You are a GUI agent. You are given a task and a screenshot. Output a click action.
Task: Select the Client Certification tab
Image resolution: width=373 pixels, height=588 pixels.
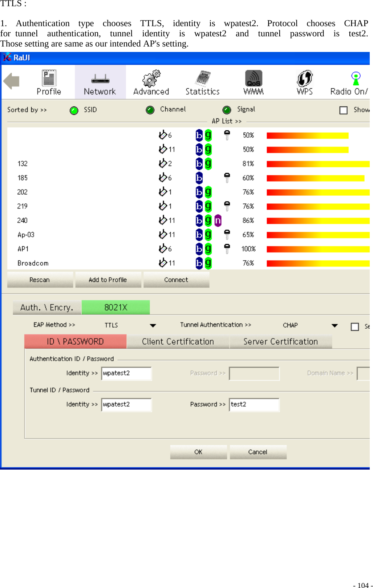(178, 341)
